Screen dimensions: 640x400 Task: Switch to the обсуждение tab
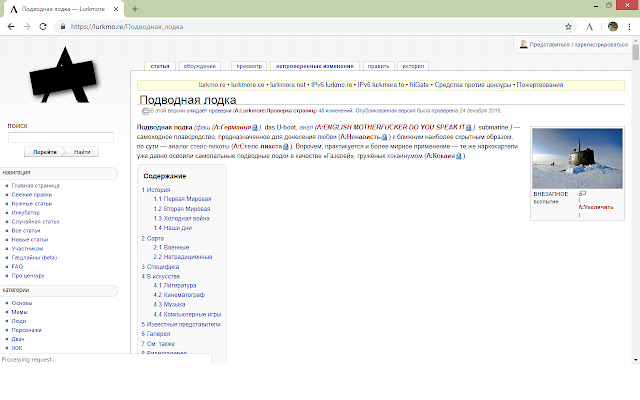click(200, 66)
